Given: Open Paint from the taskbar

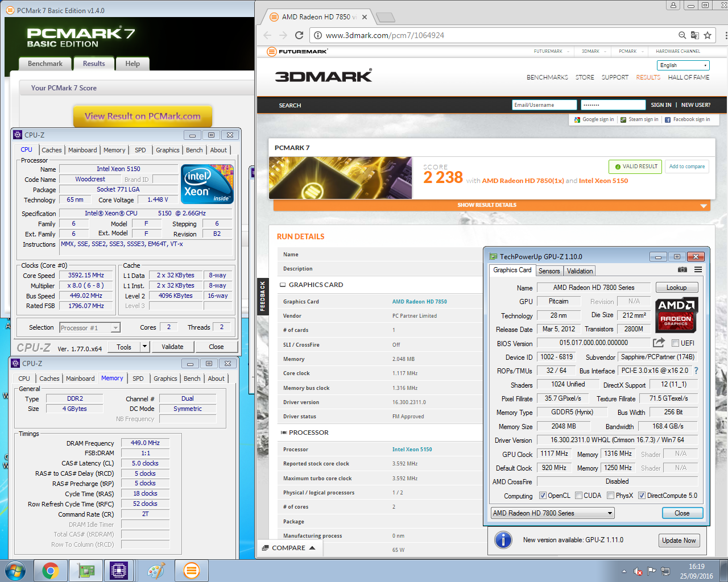Looking at the screenshot, I should (156, 571).
